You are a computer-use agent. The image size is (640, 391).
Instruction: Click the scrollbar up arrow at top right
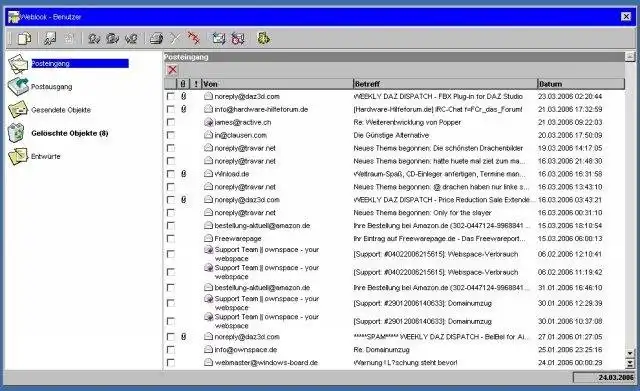tap(630, 57)
